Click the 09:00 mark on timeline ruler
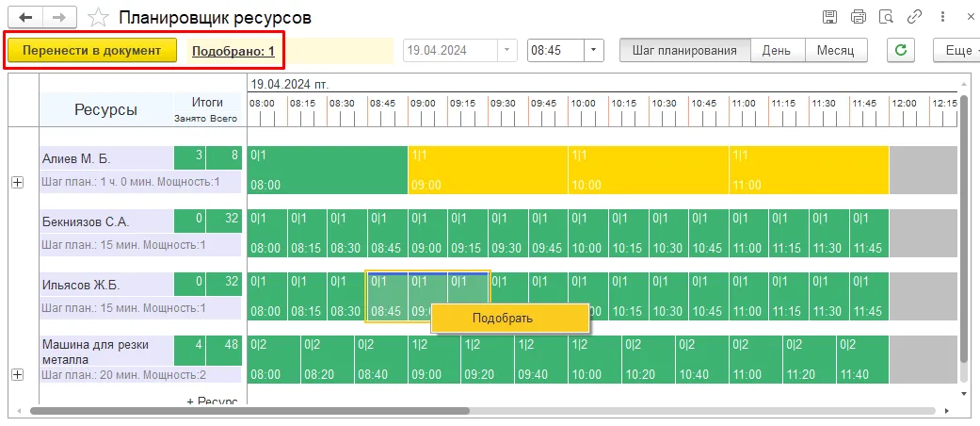This screenshot has width=980, height=426. pos(422,104)
